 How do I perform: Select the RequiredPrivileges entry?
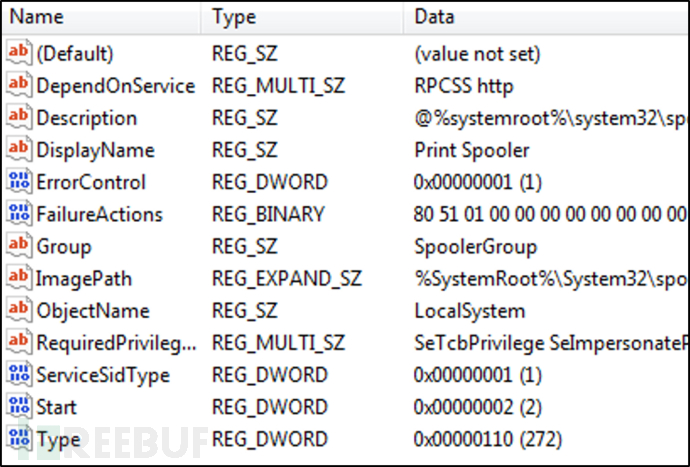[x=116, y=343]
